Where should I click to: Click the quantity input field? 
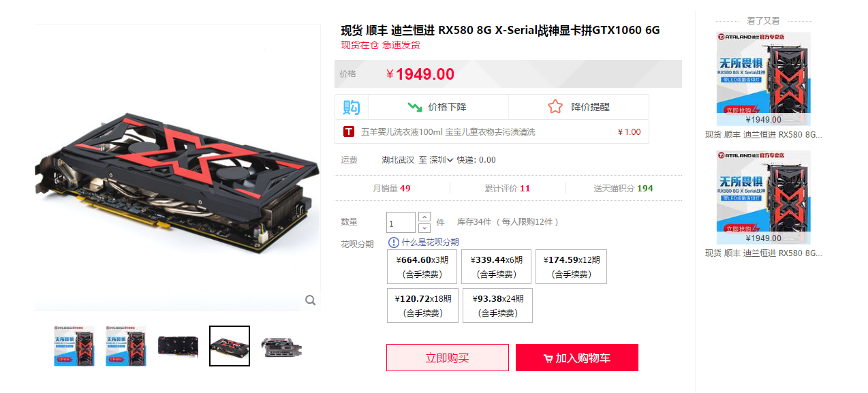coord(401,223)
